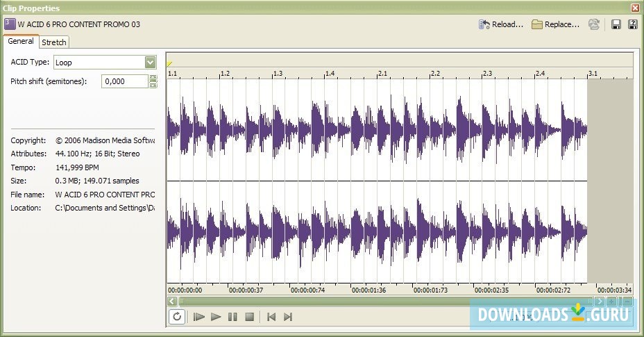Click time label 00:00:00:37 on the time ruler

[x=246, y=290]
